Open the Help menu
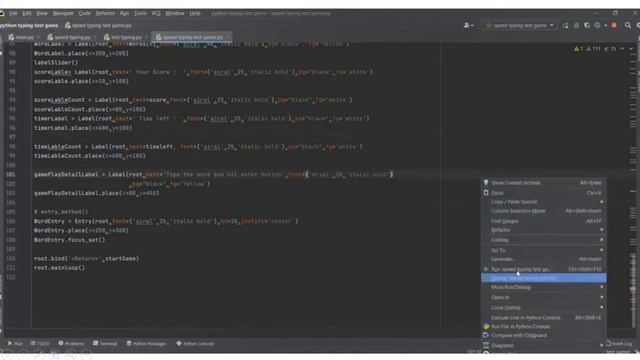This screenshot has width=640, height=360. (195, 13)
